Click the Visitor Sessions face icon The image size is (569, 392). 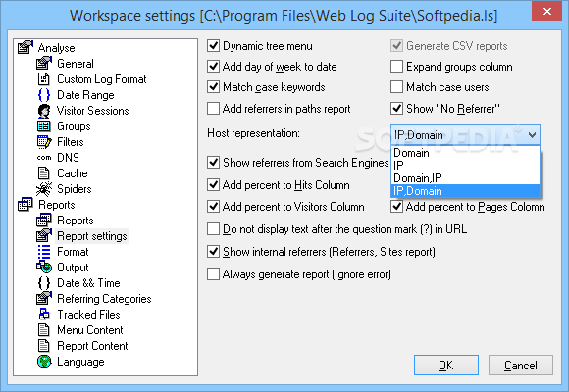coord(44,111)
